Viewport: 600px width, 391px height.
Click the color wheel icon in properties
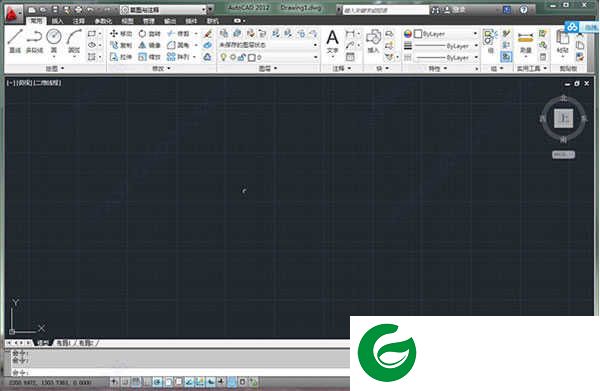(408, 34)
